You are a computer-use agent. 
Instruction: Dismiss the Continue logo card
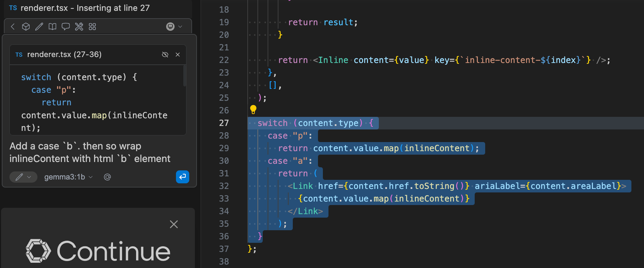tap(174, 224)
